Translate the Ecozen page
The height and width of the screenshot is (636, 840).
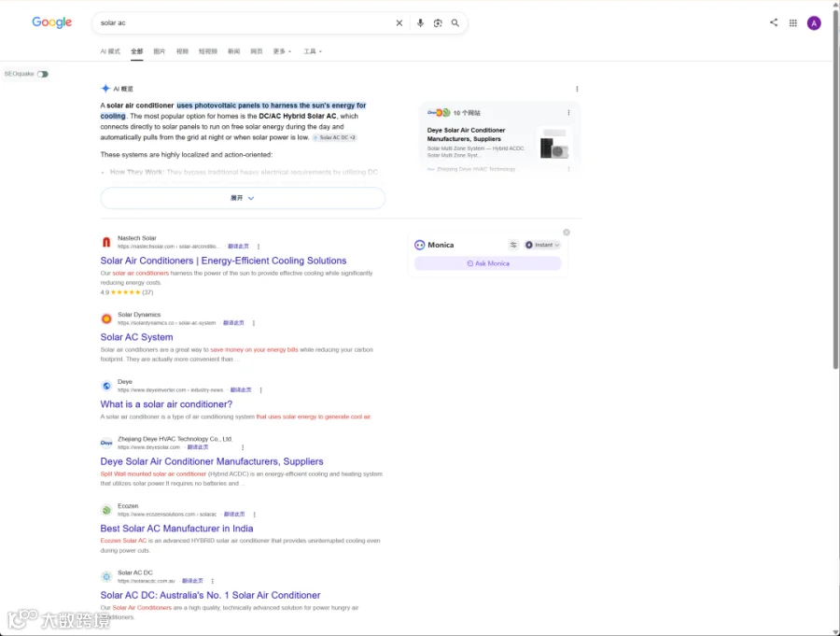coord(234,515)
